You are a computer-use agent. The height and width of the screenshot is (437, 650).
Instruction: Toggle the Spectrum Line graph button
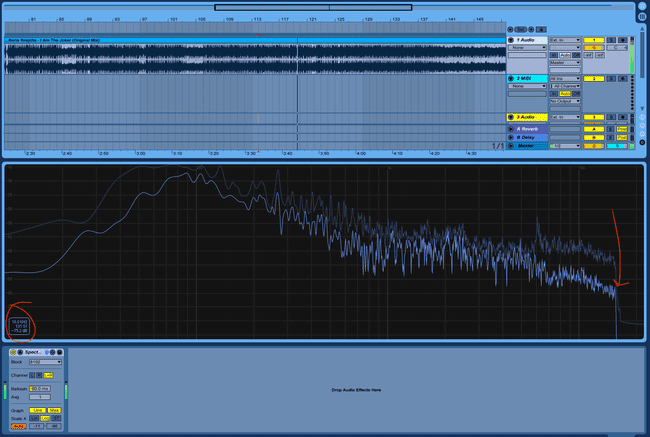[x=38, y=410]
